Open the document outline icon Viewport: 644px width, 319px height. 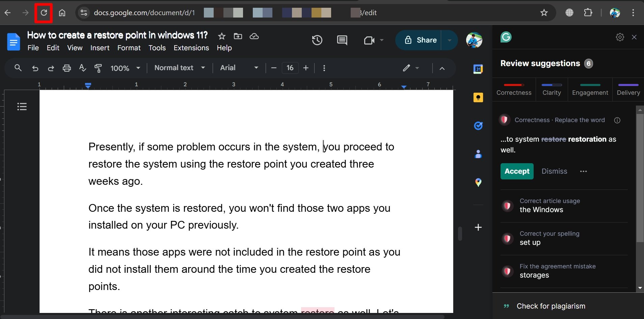(22, 107)
